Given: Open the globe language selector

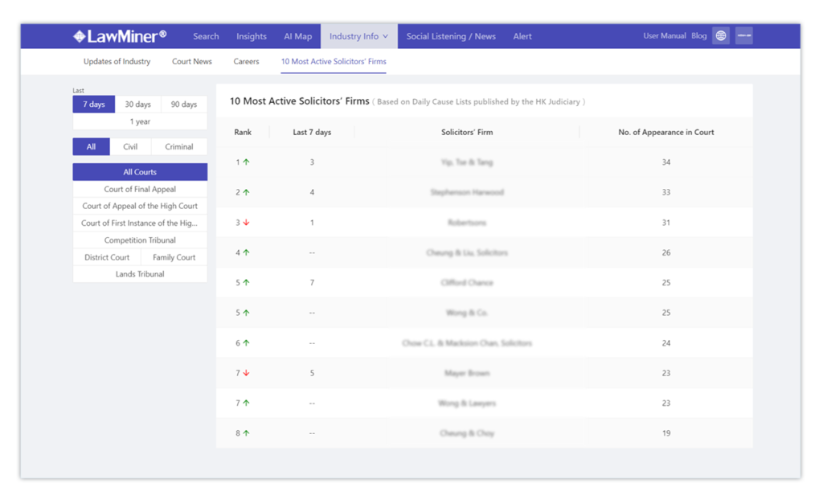Looking at the screenshot, I should [721, 35].
